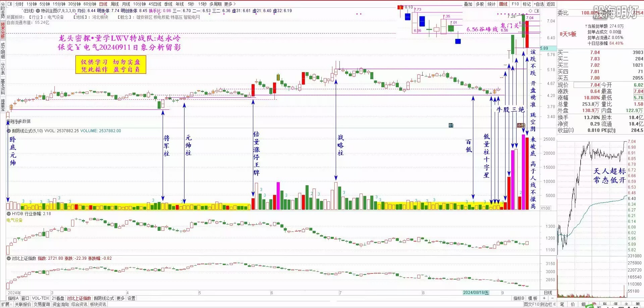Click the 返回 back button
This screenshot has height=308, width=644.
click(x=551, y=4)
